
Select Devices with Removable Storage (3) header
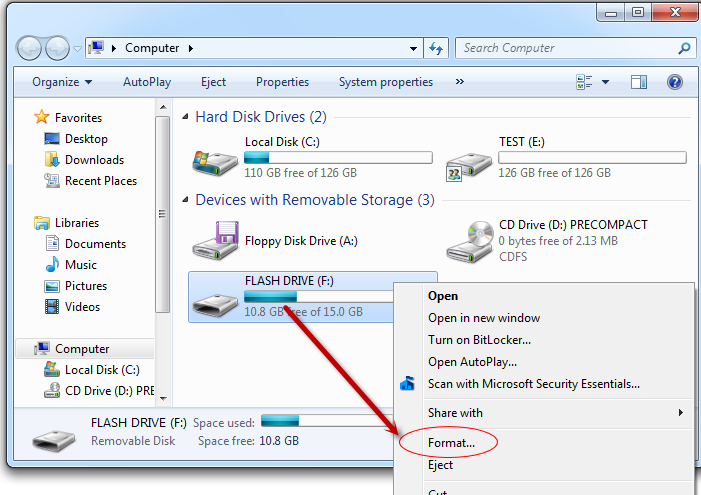point(315,200)
